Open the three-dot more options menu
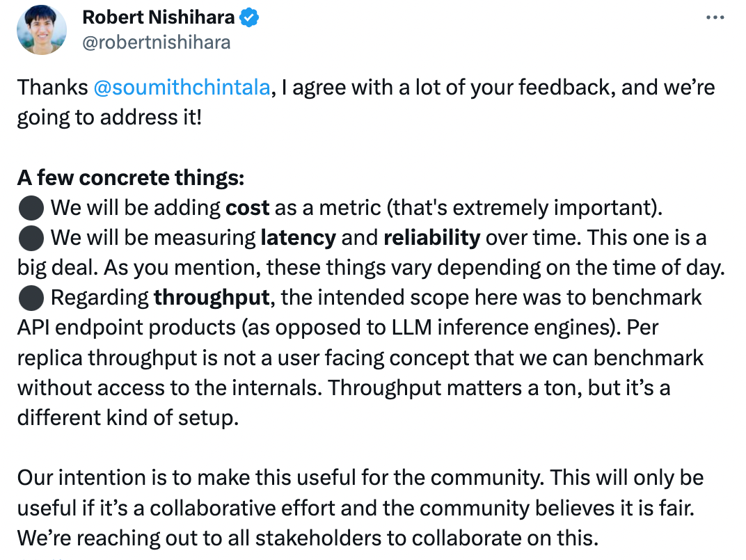Image resolution: width=746 pixels, height=560 pixels. (x=715, y=17)
